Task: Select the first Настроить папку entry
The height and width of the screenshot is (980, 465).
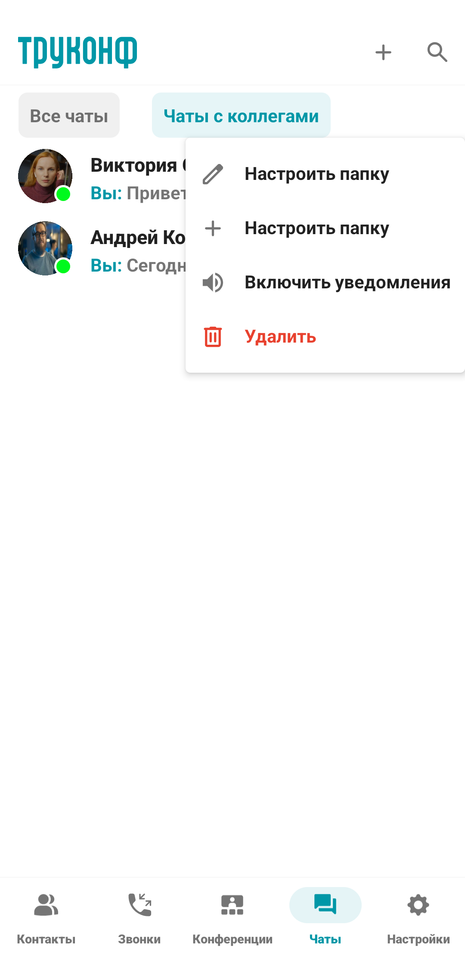Action: (x=325, y=174)
